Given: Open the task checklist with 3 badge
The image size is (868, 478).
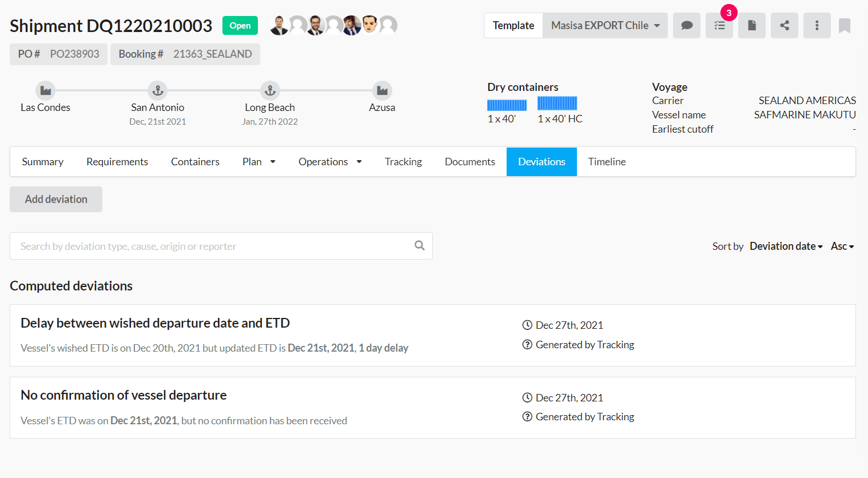Looking at the screenshot, I should [x=719, y=26].
